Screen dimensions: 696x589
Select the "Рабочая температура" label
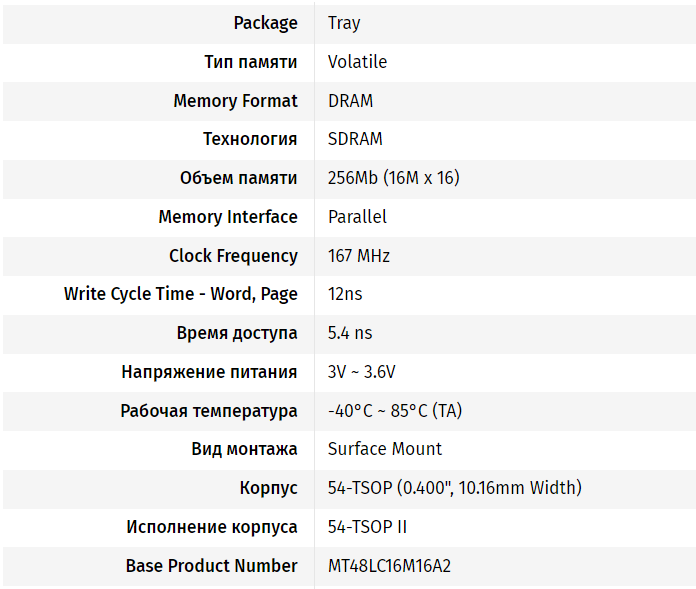pyautogui.click(x=208, y=411)
